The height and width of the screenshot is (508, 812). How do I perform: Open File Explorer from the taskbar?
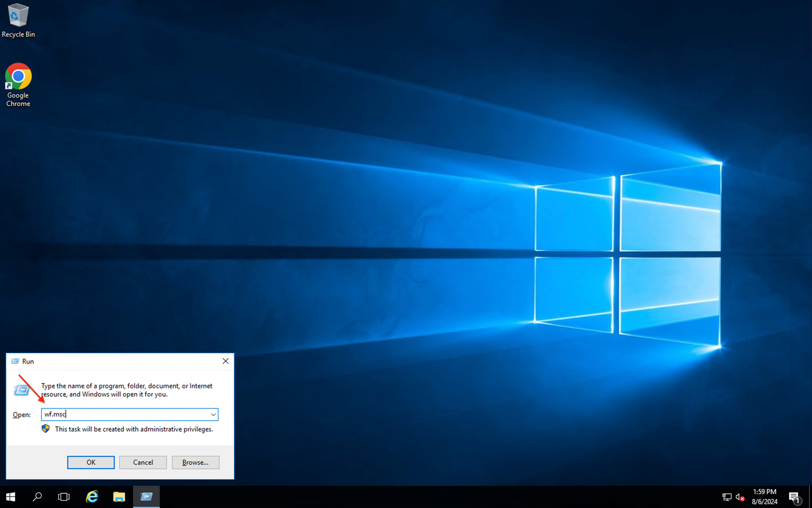pyautogui.click(x=119, y=497)
